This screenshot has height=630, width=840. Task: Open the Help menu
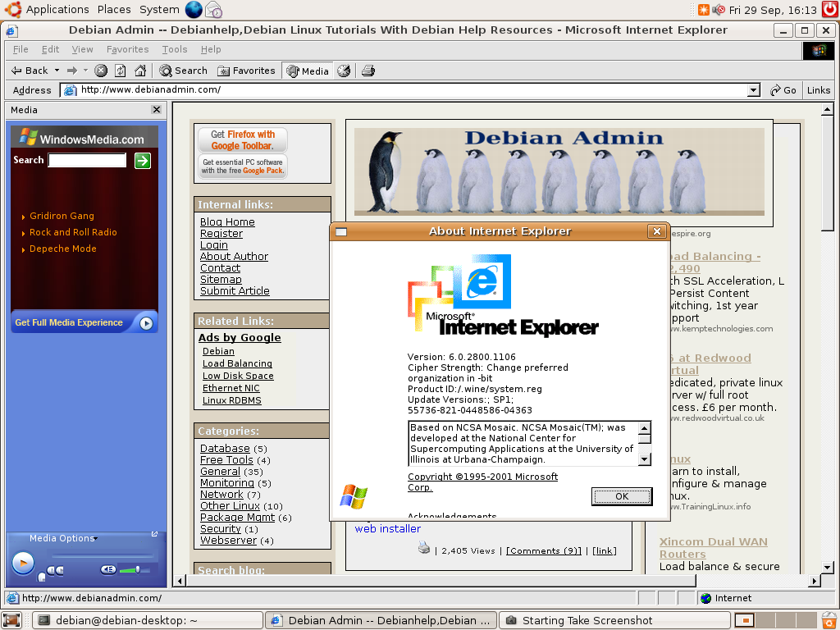pyautogui.click(x=211, y=49)
